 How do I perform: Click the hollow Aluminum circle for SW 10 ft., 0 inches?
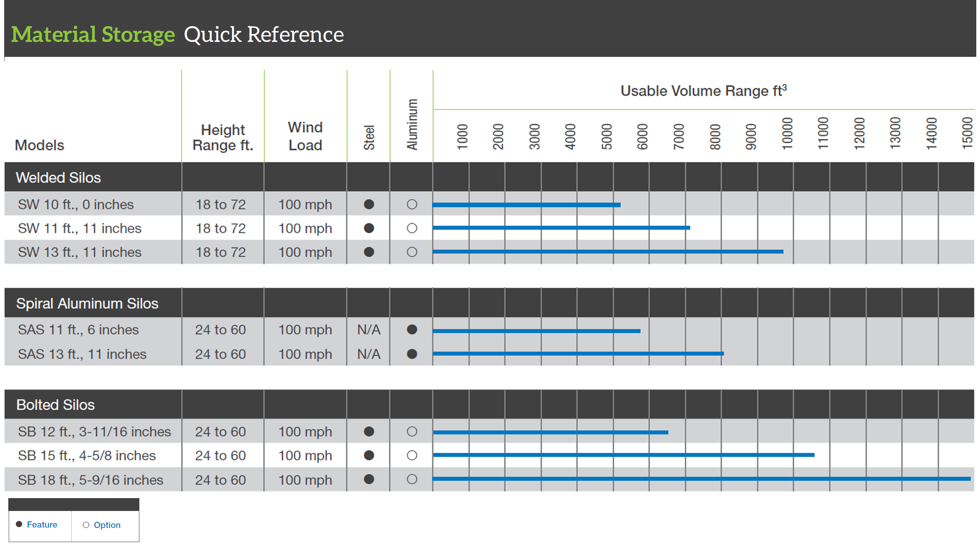coord(412,204)
